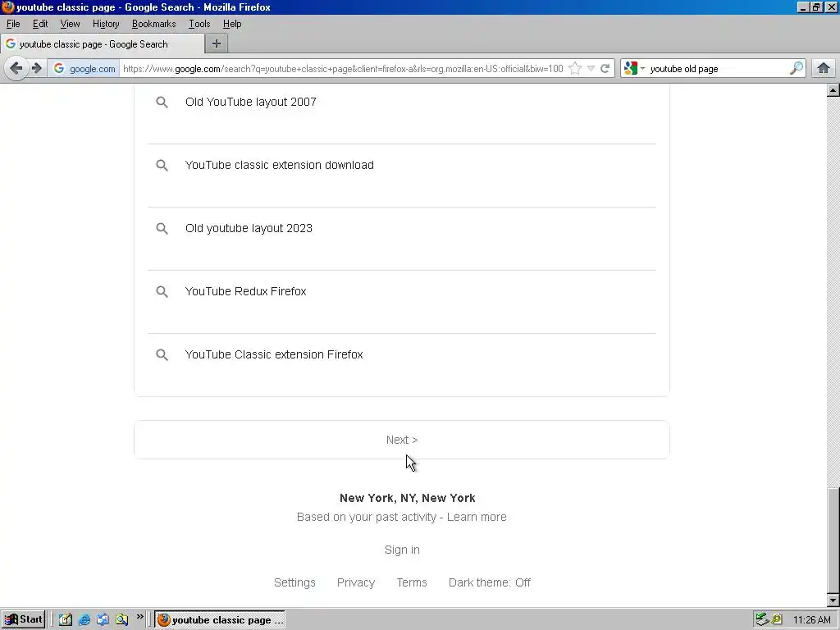This screenshot has height=630, width=840.
Task: Launch Internet Explorer from quick launch
Action: 84,620
